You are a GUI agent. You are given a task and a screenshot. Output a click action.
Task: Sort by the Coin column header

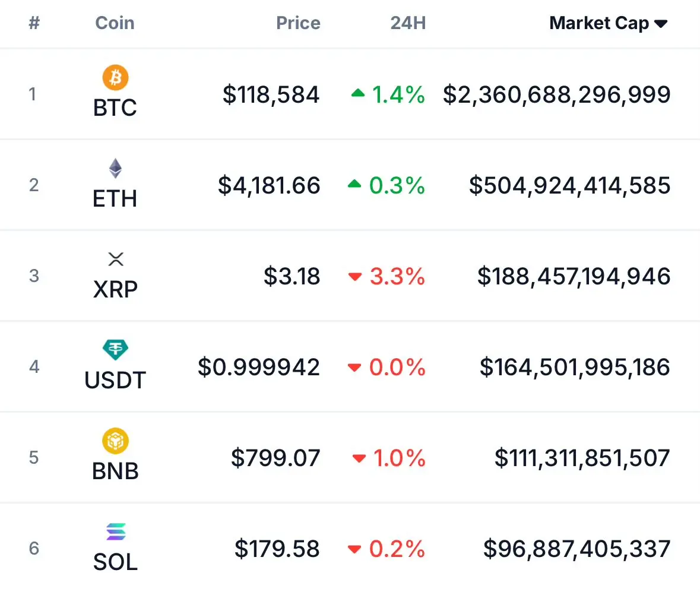click(115, 23)
